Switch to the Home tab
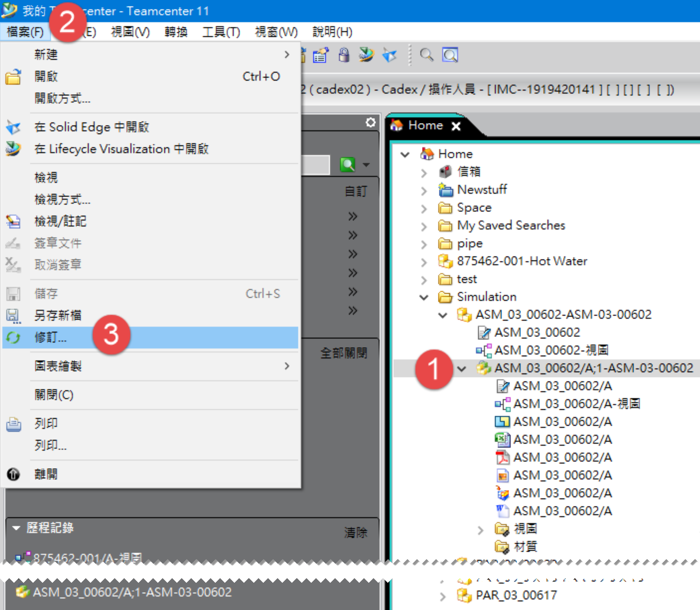 click(426, 125)
